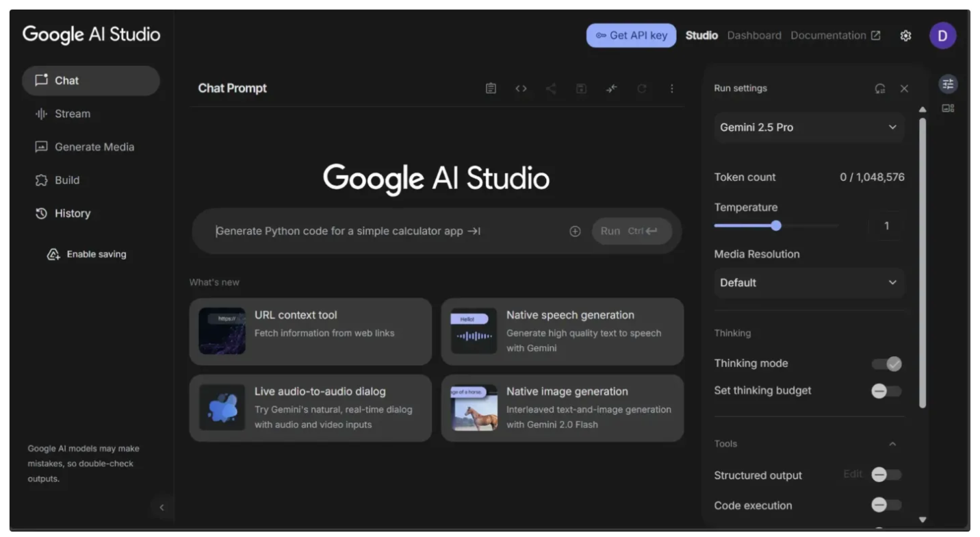Open the Get code icon
The height and width of the screenshot is (537, 980).
click(521, 88)
